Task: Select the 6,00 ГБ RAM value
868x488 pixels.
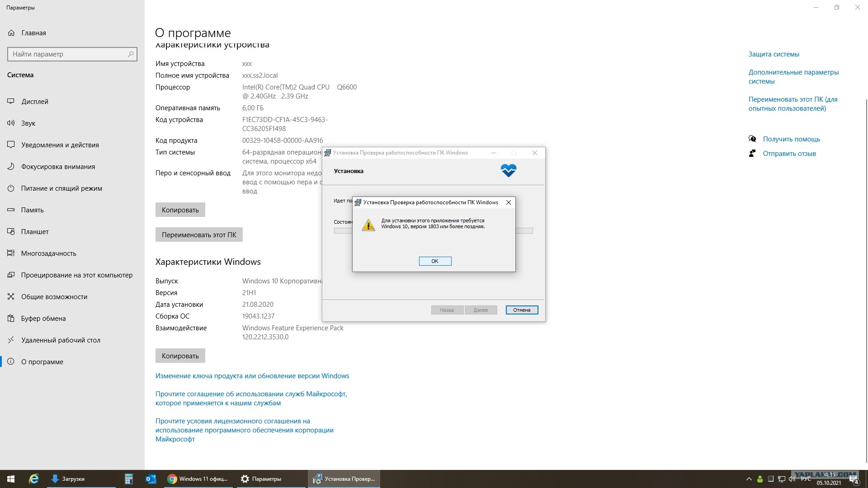Action: coord(253,108)
